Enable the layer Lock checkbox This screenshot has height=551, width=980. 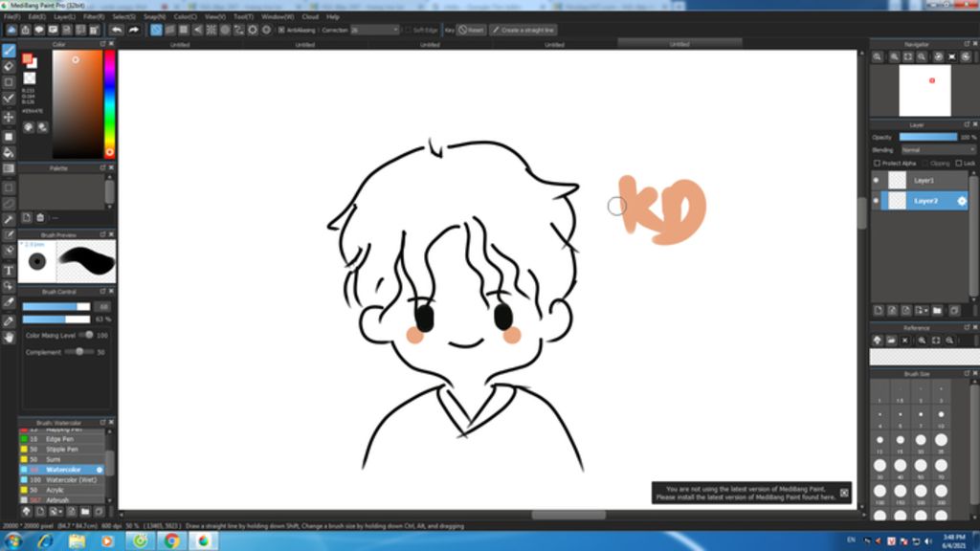[x=959, y=163]
